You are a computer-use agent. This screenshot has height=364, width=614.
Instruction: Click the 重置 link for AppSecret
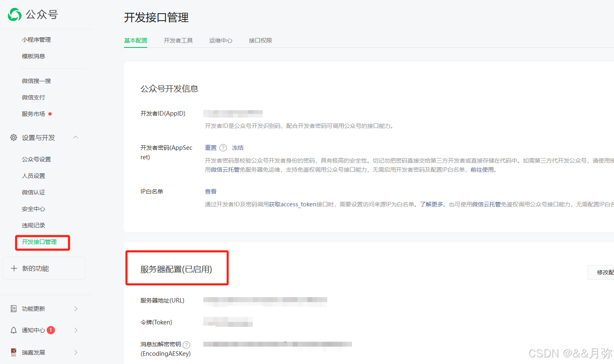coord(211,148)
